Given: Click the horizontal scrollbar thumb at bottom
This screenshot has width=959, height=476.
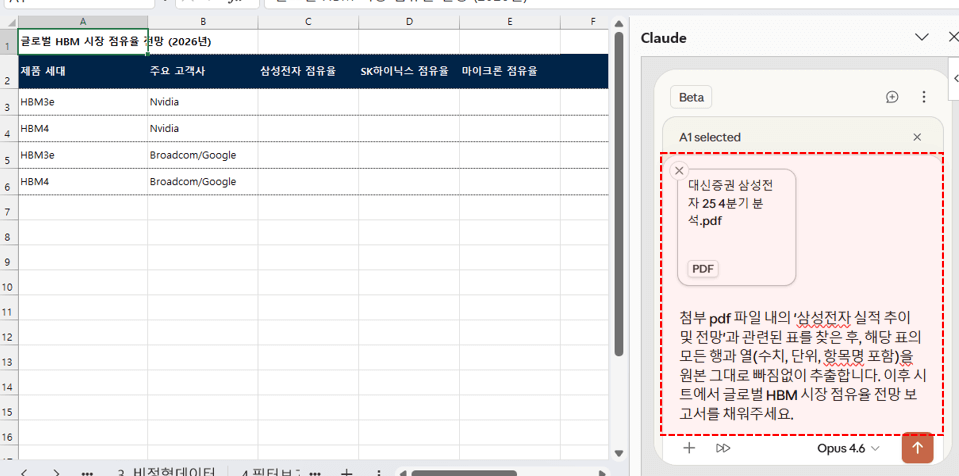Looking at the screenshot, I should 464,473.
